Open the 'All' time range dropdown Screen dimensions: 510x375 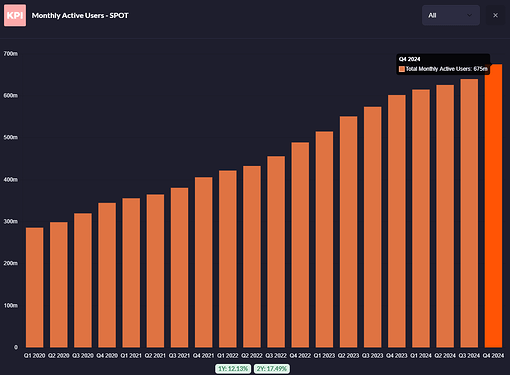coord(451,15)
